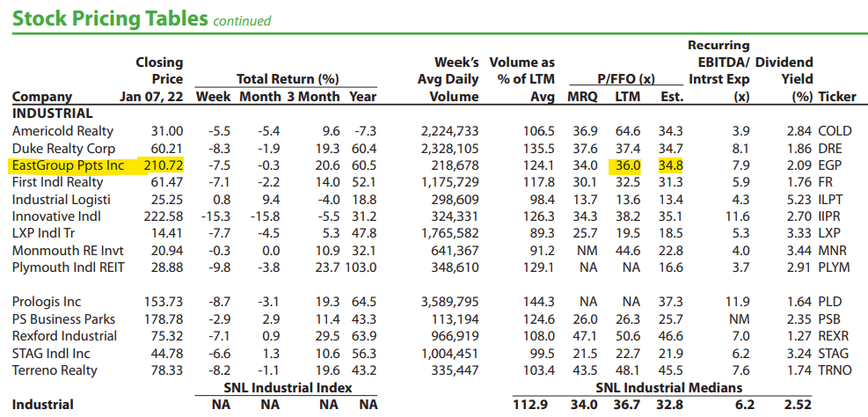Click the 'First Indl Realty' company name
The height and width of the screenshot is (417, 868).
pyautogui.click(x=57, y=181)
